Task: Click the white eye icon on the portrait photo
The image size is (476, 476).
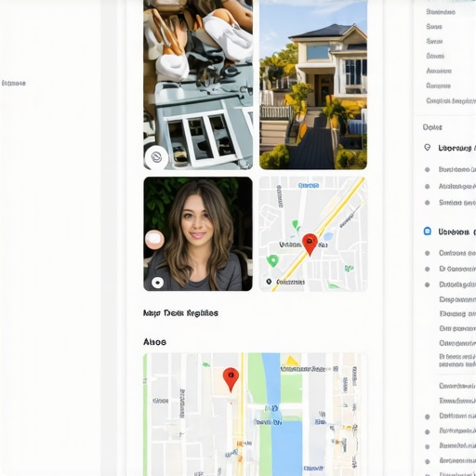Action: tap(157, 283)
